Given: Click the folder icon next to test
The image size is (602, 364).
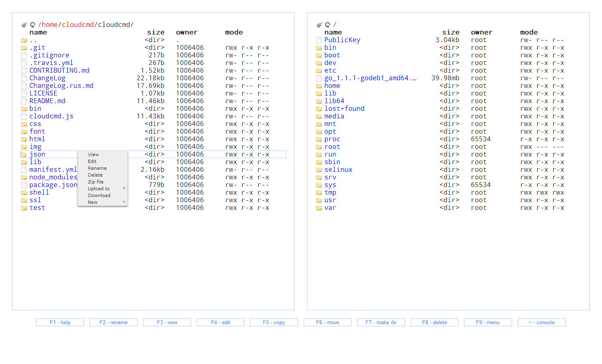Looking at the screenshot, I should (24, 208).
